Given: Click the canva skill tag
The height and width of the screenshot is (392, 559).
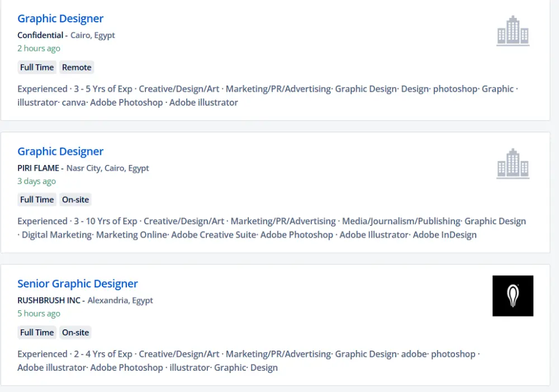Looking at the screenshot, I should (x=73, y=103).
